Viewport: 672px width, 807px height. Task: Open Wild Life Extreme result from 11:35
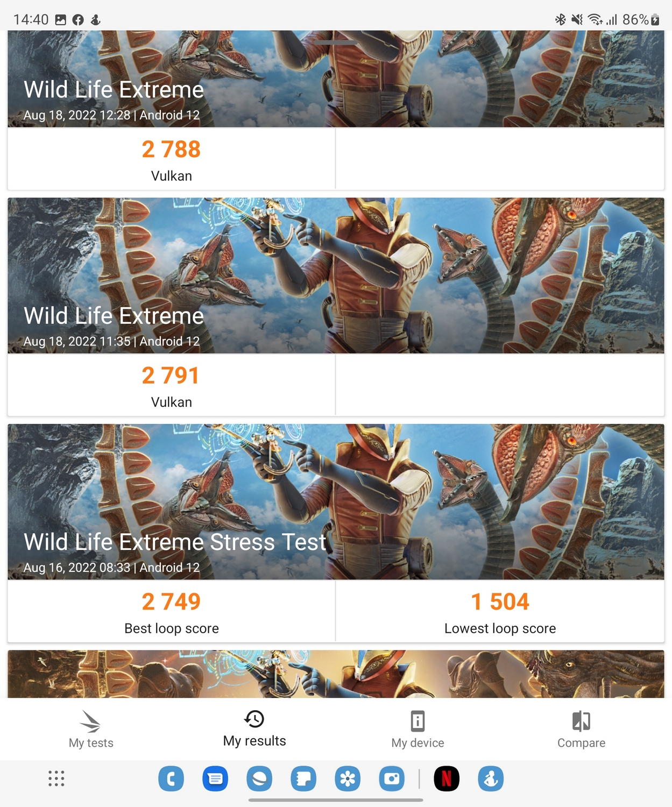click(336, 275)
